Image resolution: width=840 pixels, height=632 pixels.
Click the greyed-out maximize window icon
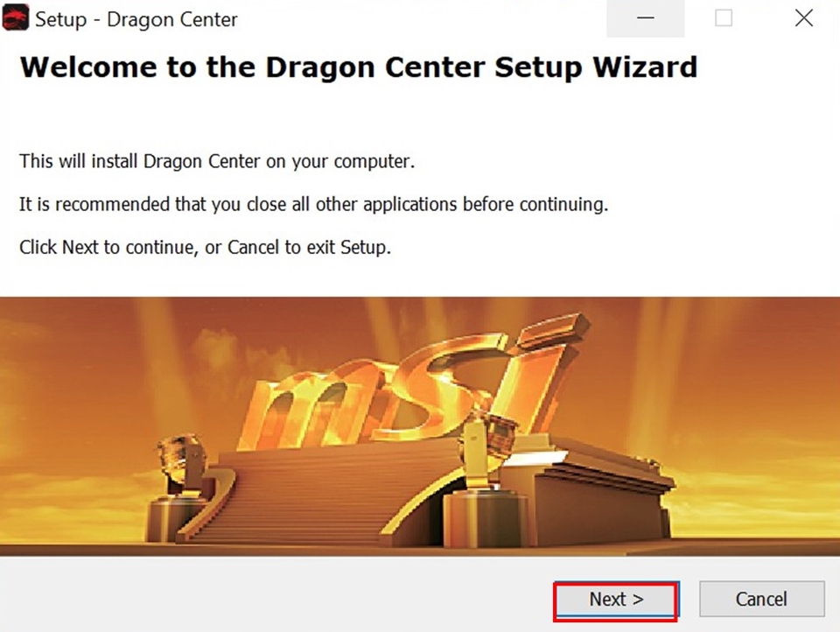coord(724,18)
